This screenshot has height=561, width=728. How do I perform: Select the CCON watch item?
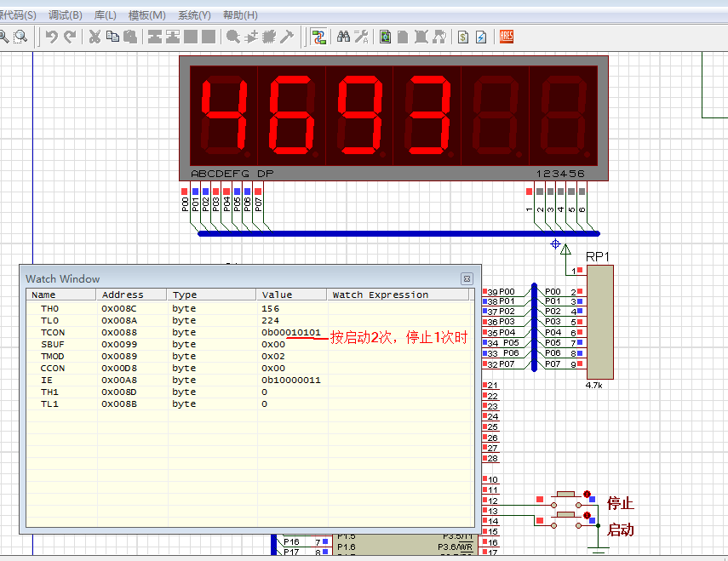[250, 369]
